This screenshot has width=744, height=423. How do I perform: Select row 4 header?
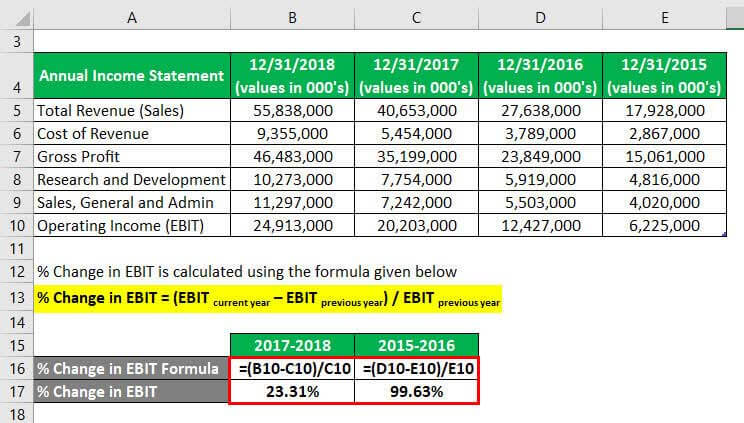(x=17, y=76)
